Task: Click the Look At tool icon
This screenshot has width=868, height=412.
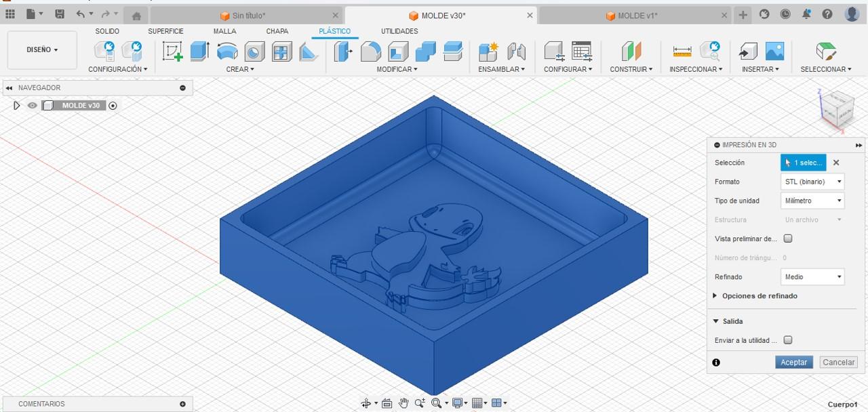Action: tap(387, 403)
